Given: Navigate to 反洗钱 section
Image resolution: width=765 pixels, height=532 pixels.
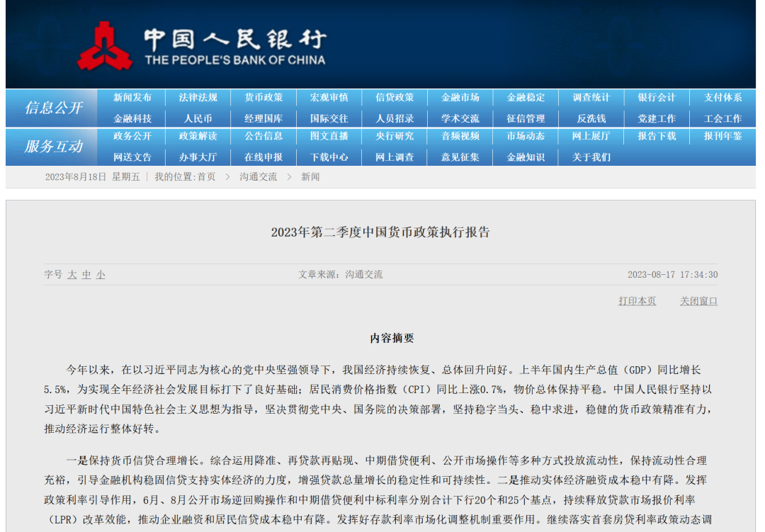Looking at the screenshot, I should [x=591, y=118].
